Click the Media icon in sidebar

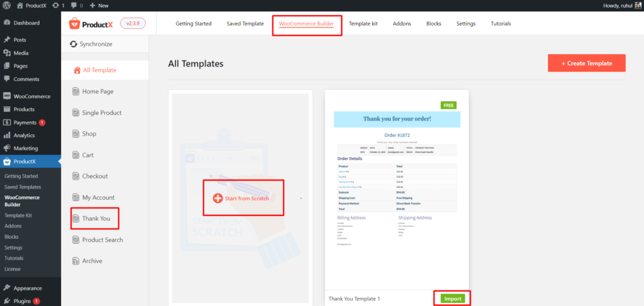[7, 53]
